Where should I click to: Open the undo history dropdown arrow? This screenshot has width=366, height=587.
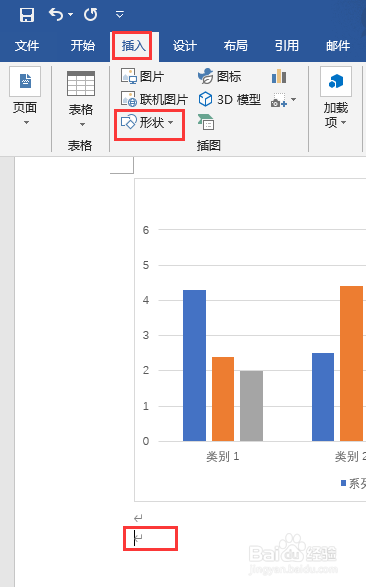point(70,15)
